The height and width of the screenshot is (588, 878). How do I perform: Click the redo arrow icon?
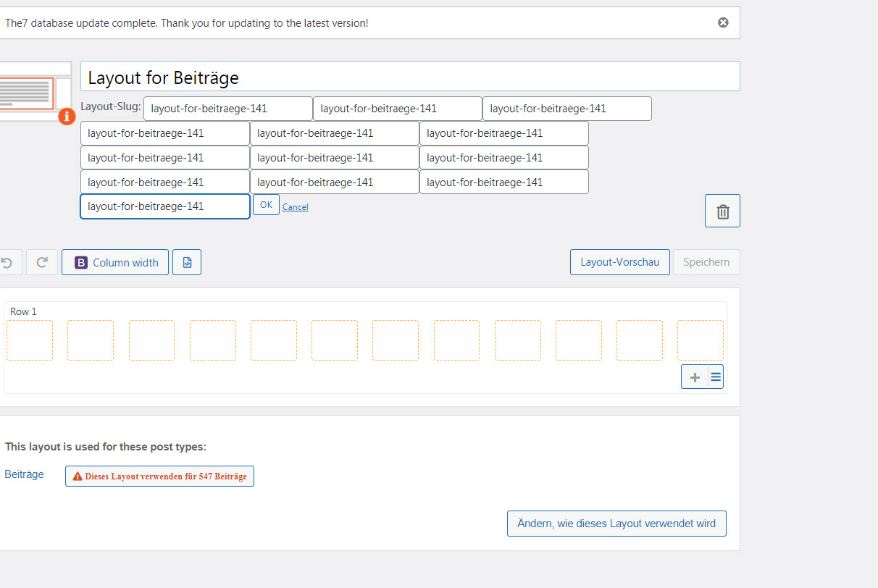coord(42,262)
